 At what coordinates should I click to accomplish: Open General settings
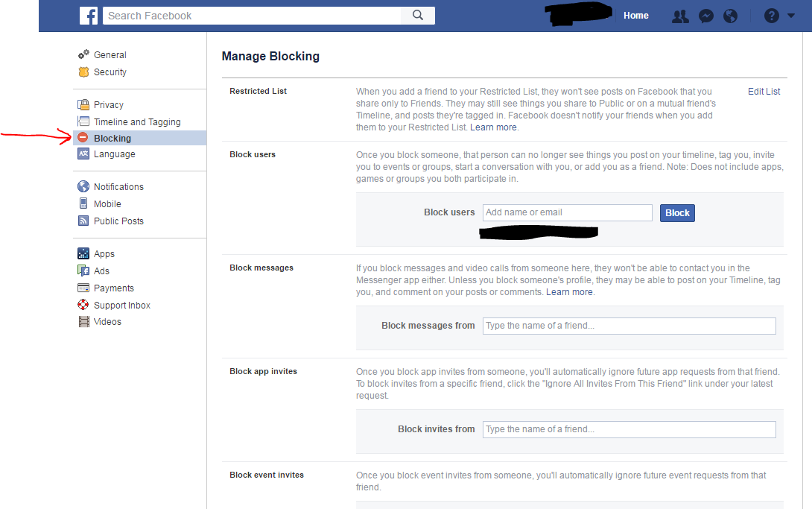[x=110, y=55]
